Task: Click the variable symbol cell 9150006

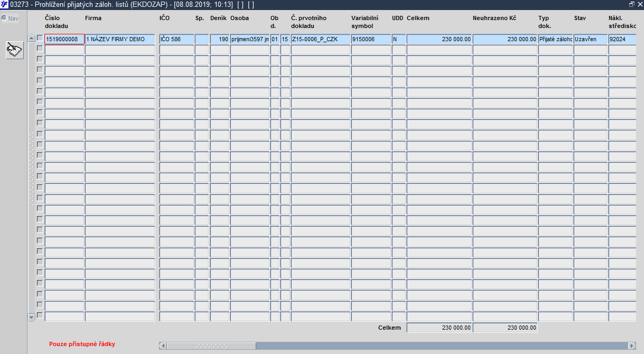Action: [371, 39]
